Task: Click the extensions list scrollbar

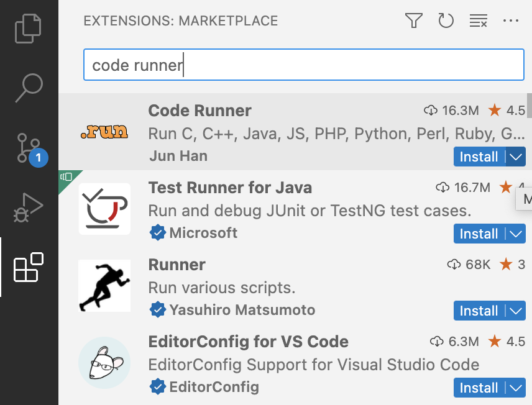Action: 529,106
